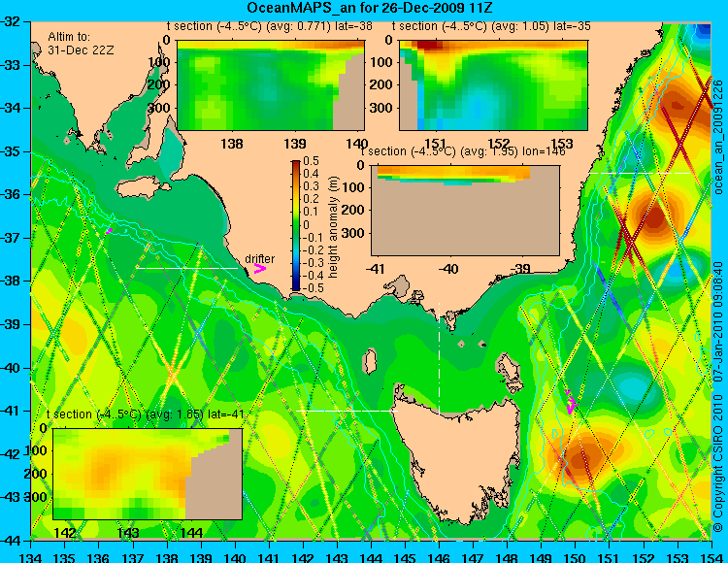The image size is (728, 563).
Task: Click the 0.5 value on the colorbar
Action: pyautogui.click(x=311, y=161)
